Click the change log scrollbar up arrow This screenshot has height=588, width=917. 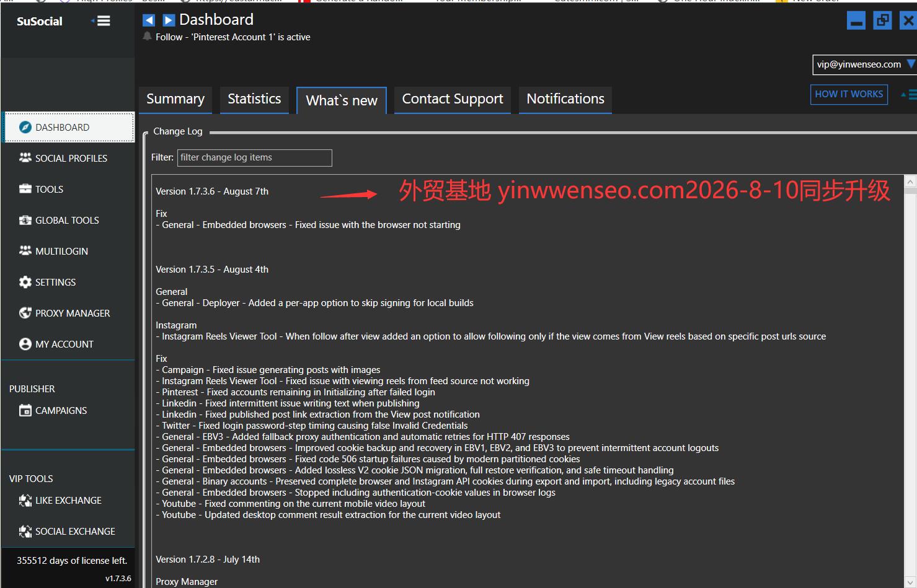point(910,182)
